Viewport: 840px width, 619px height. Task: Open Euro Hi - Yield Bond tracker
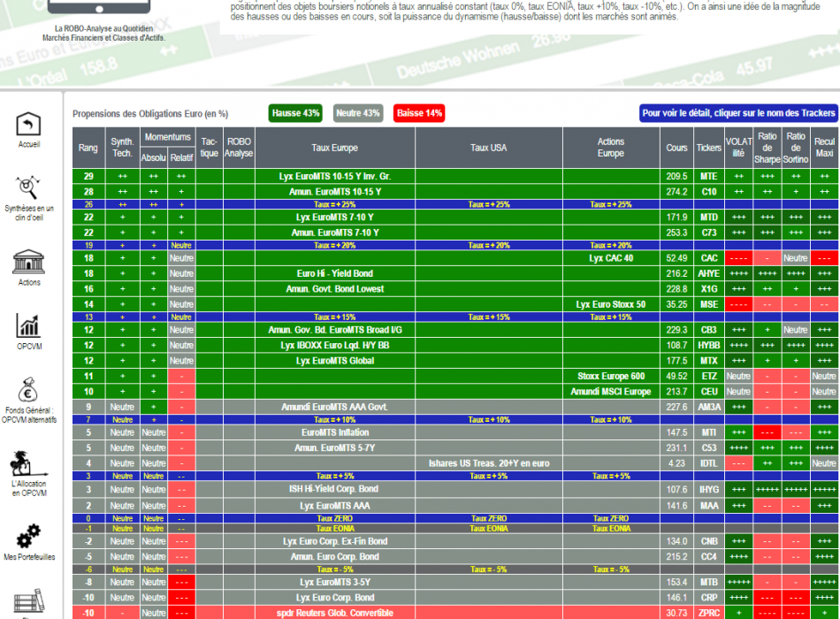[335, 273]
